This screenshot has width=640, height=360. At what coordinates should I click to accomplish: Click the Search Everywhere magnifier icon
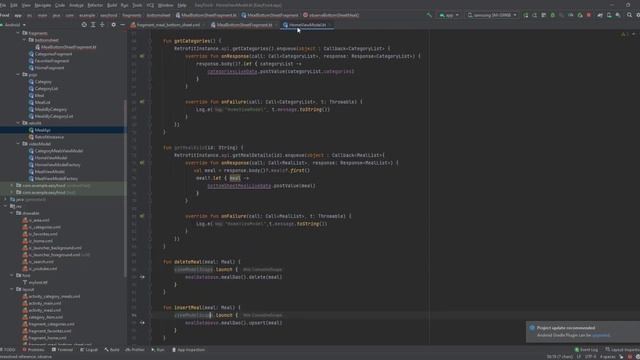(629, 15)
